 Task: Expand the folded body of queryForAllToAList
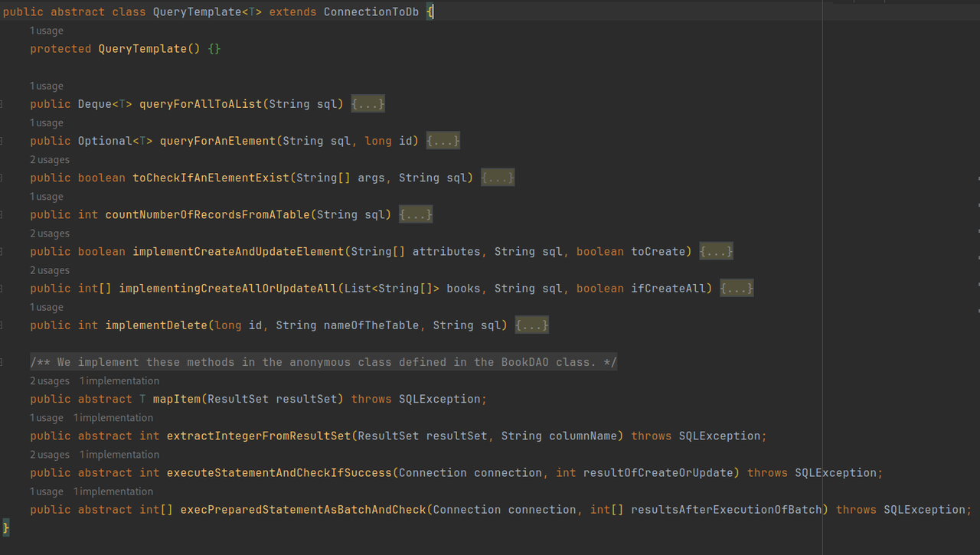click(367, 103)
